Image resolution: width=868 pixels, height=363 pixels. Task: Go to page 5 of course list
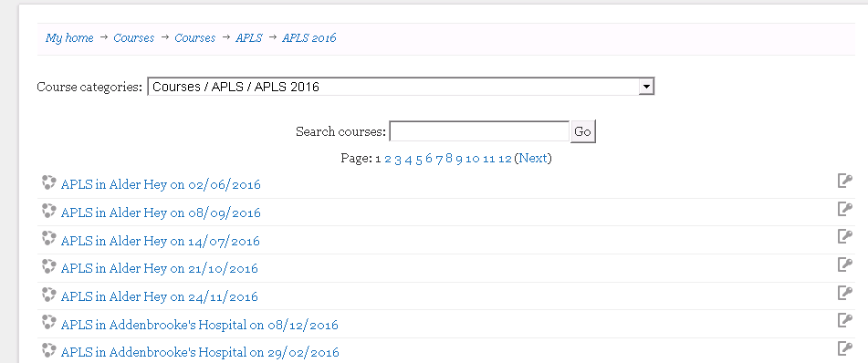(x=419, y=159)
